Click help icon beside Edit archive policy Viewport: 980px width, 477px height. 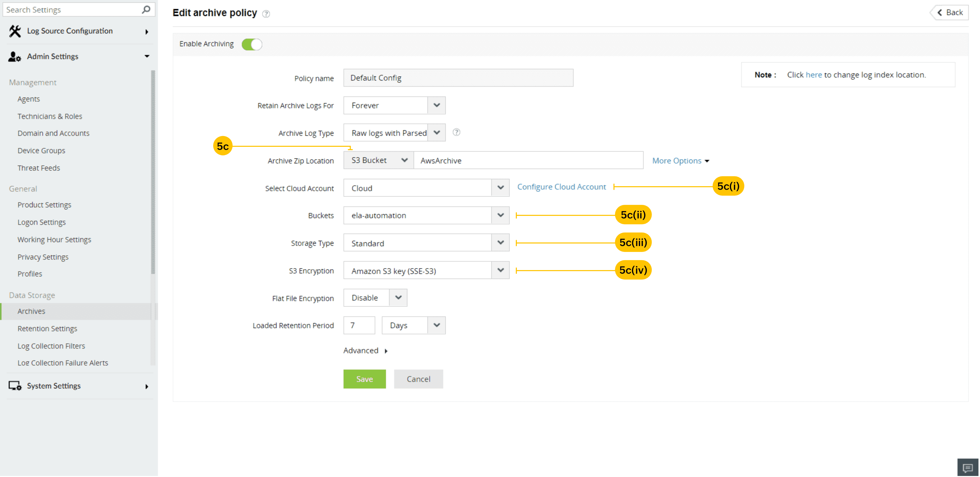[266, 14]
